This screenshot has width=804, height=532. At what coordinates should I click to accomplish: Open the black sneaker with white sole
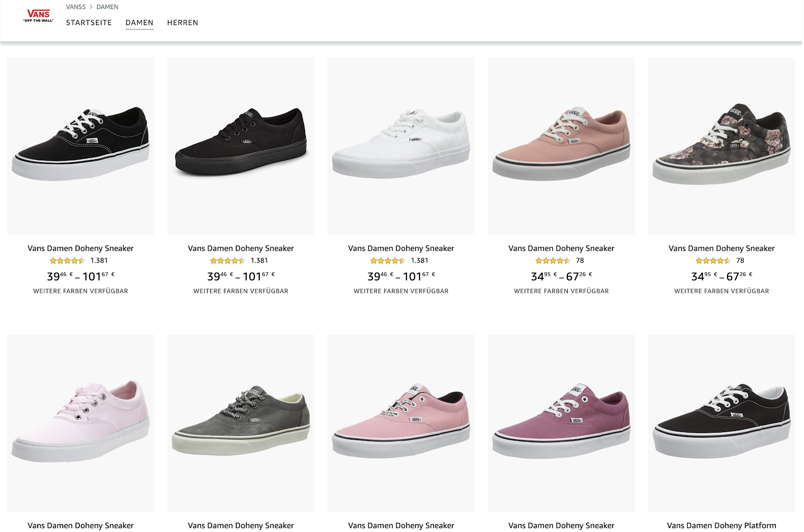pos(80,145)
